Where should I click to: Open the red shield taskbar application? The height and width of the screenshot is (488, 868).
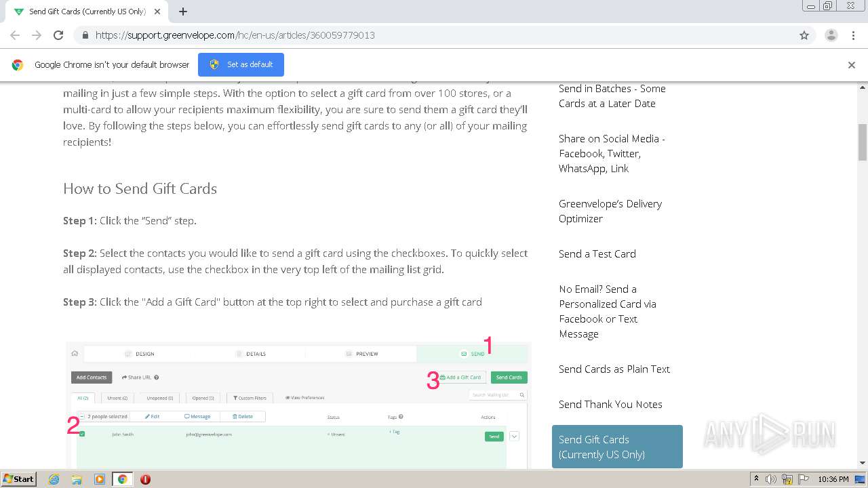click(145, 479)
